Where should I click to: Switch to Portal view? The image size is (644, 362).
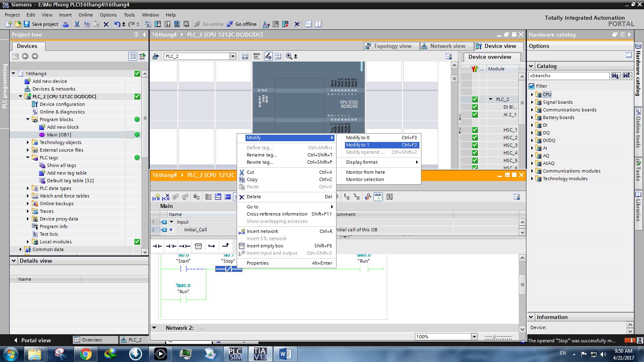tap(32, 340)
